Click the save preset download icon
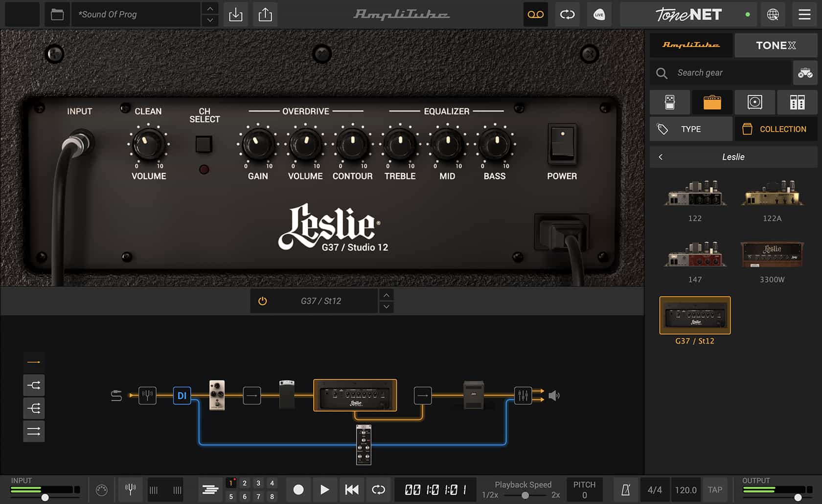 [x=235, y=15]
